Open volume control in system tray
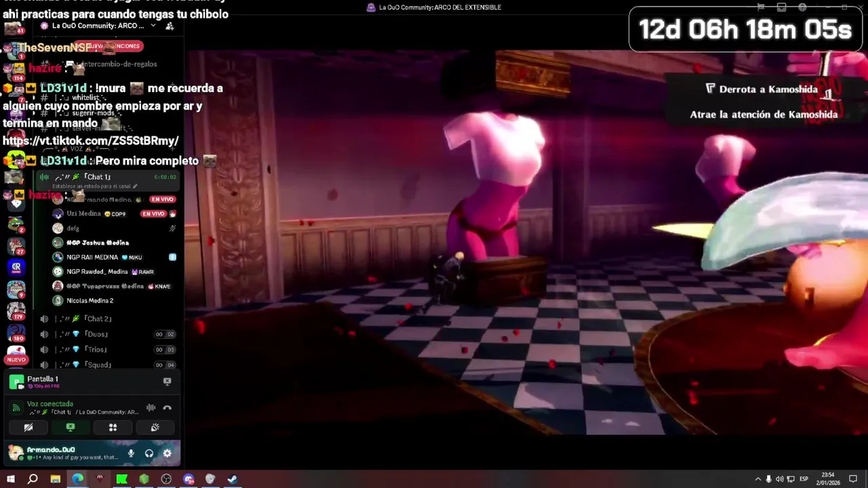The height and width of the screenshot is (488, 868). tap(779, 479)
